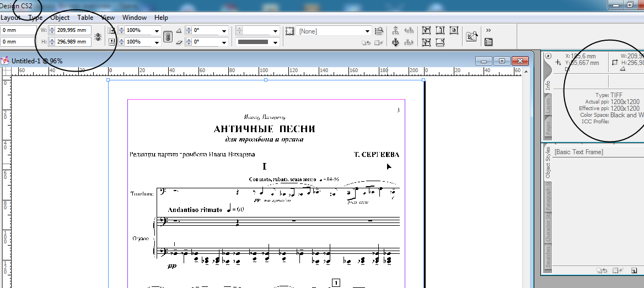Viewport: 644px width, 288px height.
Task: Click Select Previous Object icon
Action: click(x=408, y=30)
